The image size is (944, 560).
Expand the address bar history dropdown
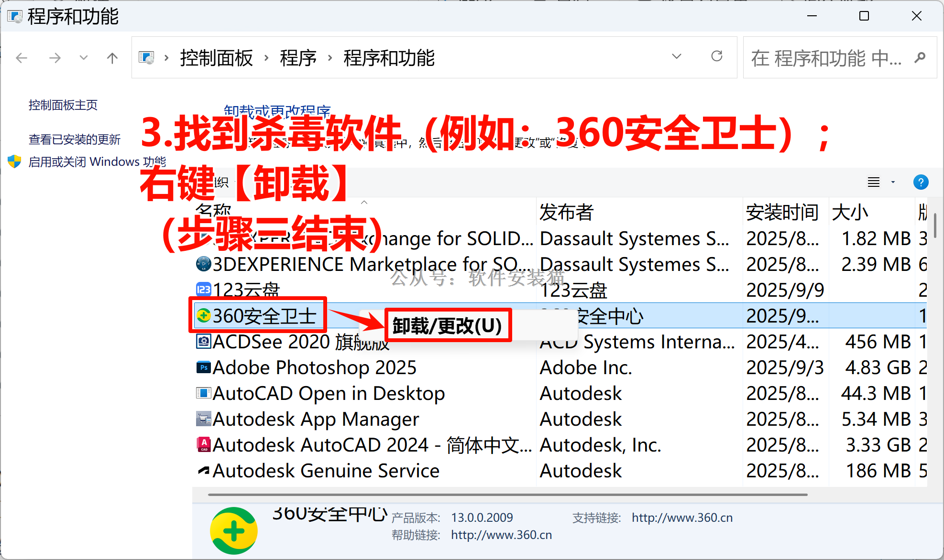tap(676, 57)
